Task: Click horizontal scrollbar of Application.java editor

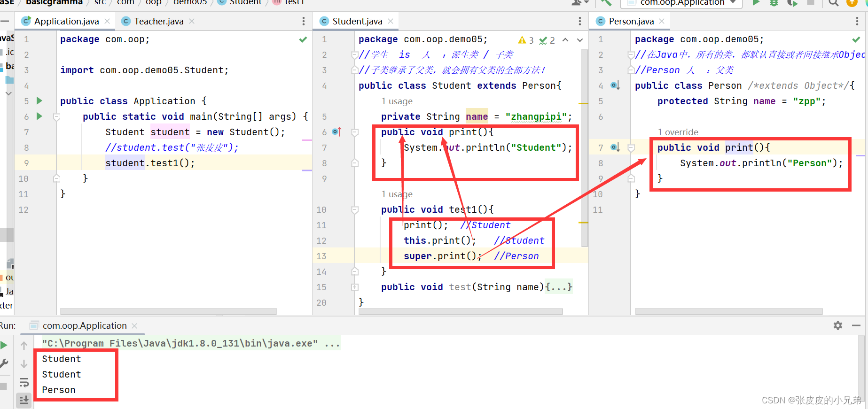Action: pyautogui.click(x=168, y=311)
